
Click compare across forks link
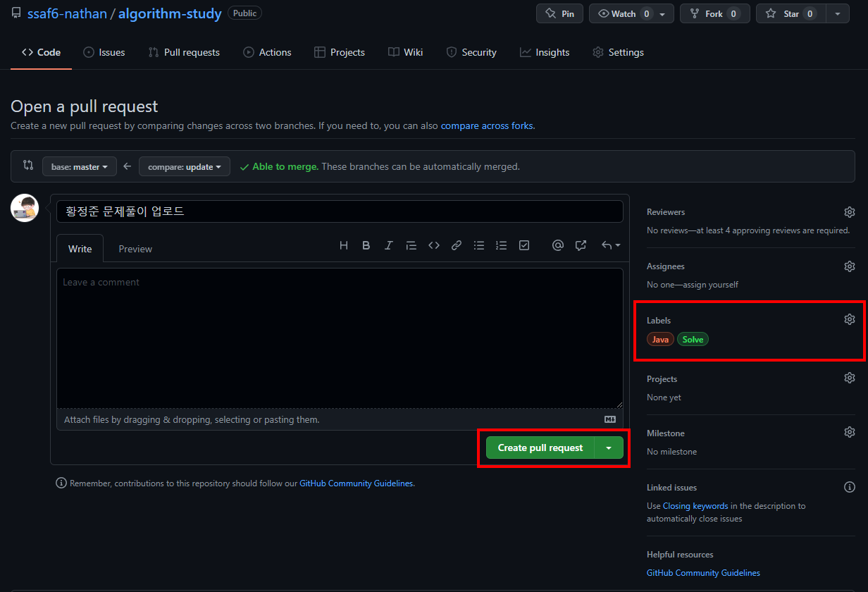coord(487,125)
